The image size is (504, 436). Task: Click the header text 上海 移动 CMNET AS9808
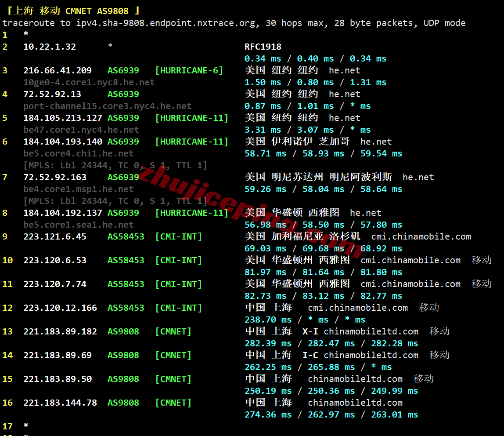(x=71, y=11)
